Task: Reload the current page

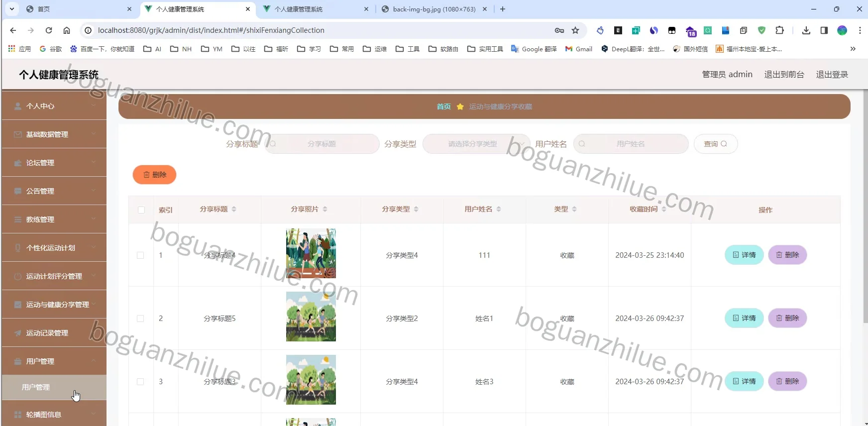Action: click(49, 30)
